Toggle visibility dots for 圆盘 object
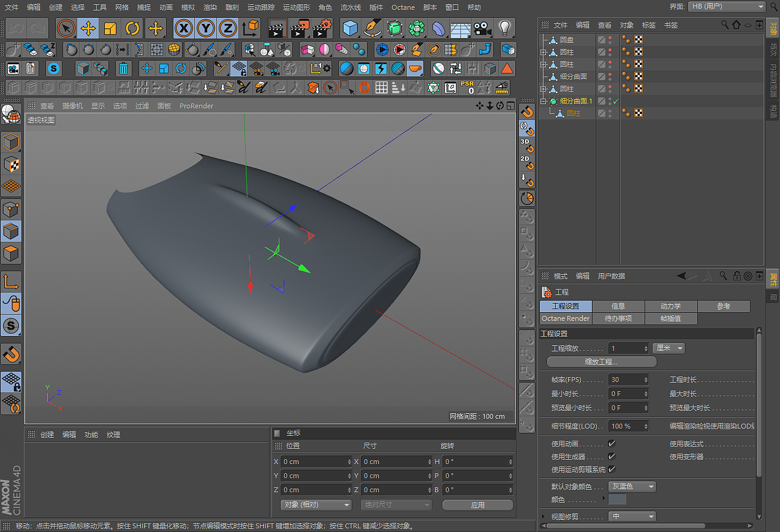 coord(610,39)
